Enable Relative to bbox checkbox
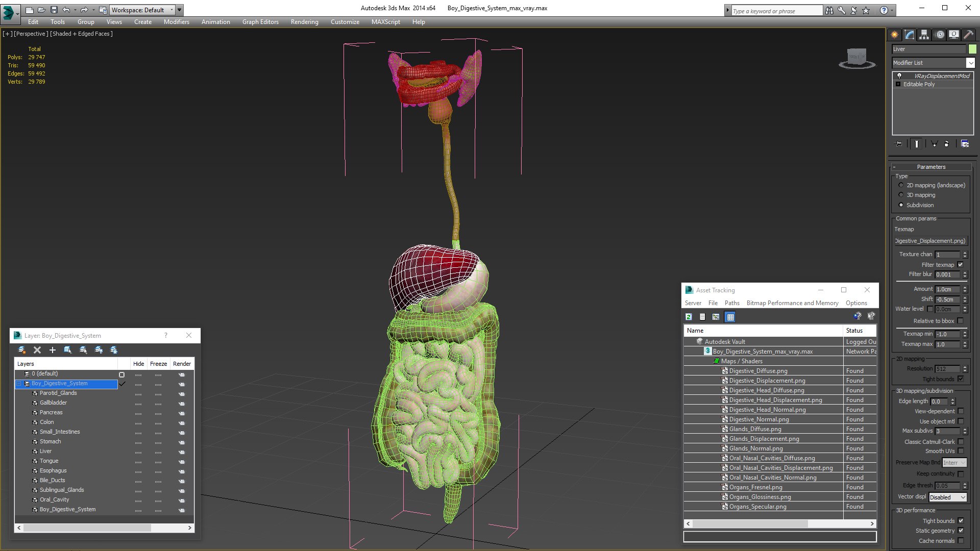This screenshot has height=551, width=980. pyautogui.click(x=960, y=321)
